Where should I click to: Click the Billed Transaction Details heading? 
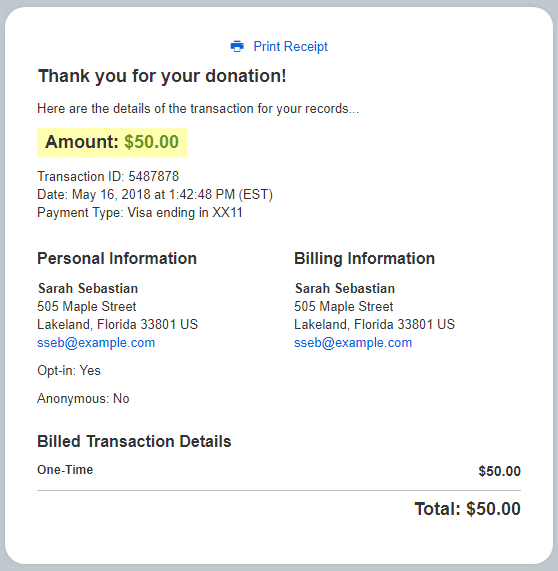tap(134, 441)
